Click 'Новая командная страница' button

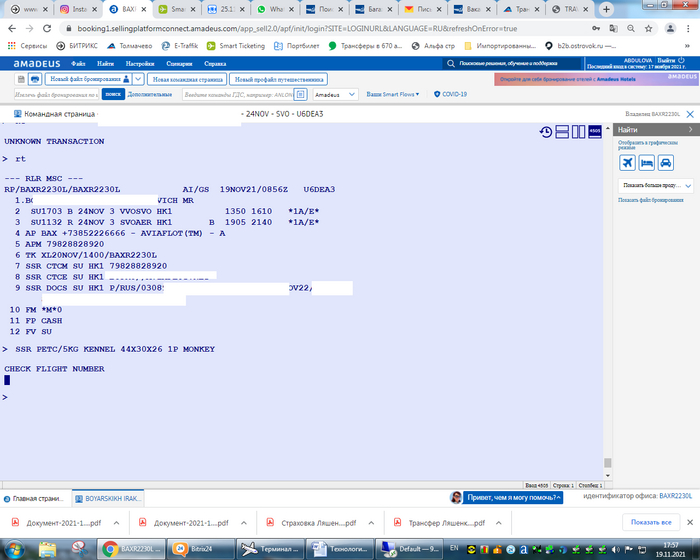187,79
